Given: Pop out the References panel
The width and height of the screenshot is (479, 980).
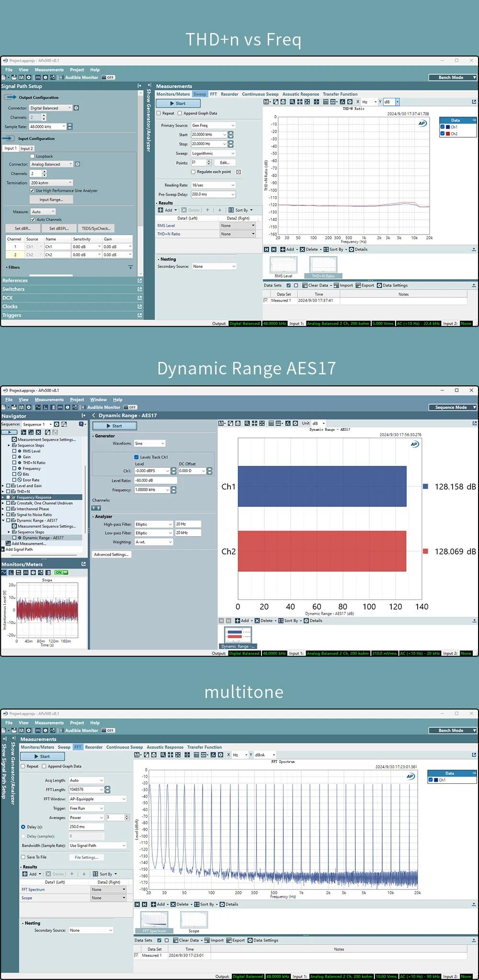Looking at the screenshot, I should pos(140,281).
